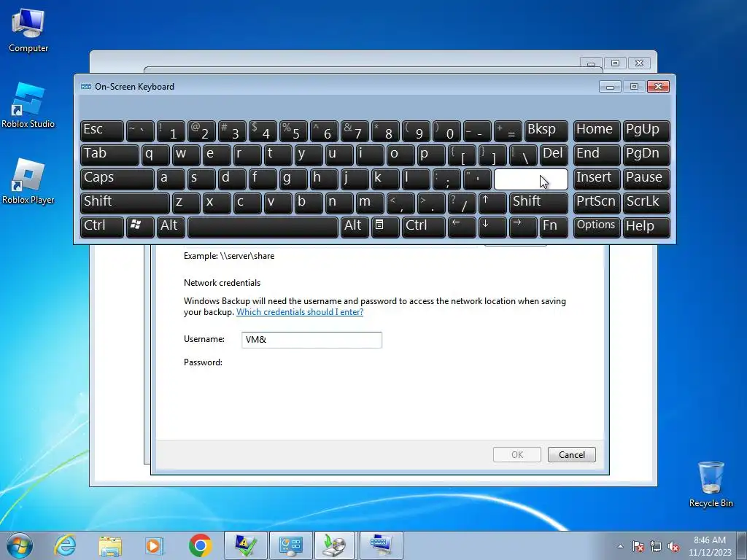Click the network status tray icon

point(656,546)
